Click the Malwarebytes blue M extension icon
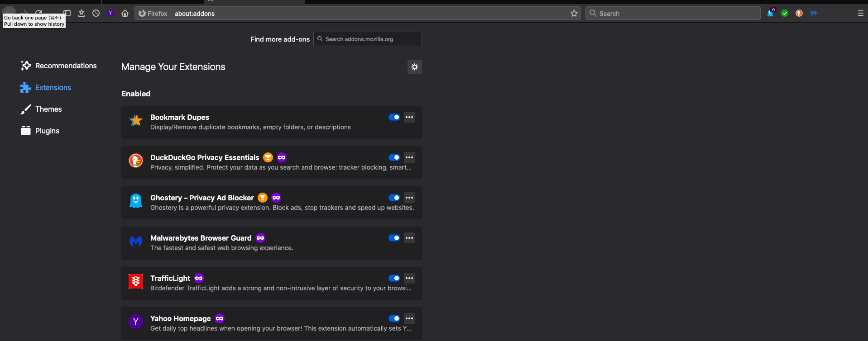The width and height of the screenshot is (868, 341). [136, 241]
